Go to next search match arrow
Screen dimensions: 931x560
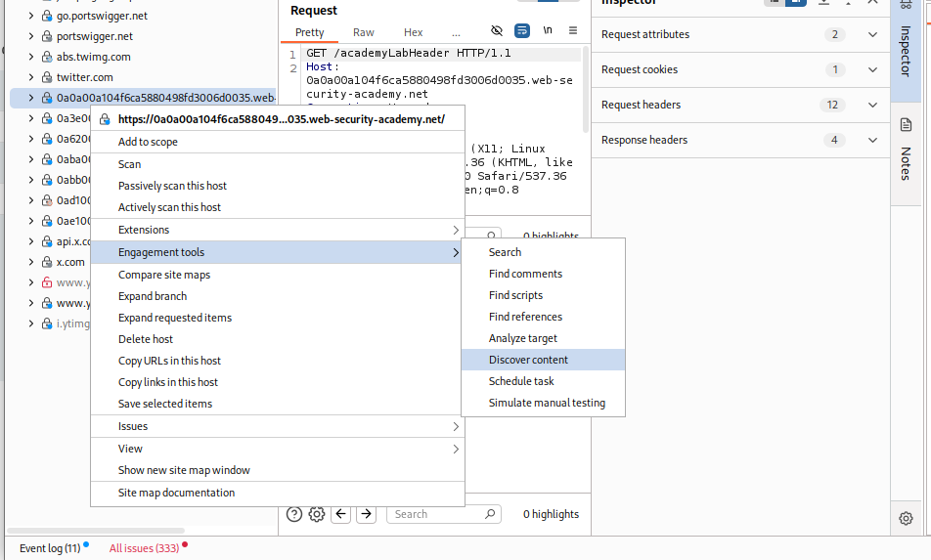point(366,514)
